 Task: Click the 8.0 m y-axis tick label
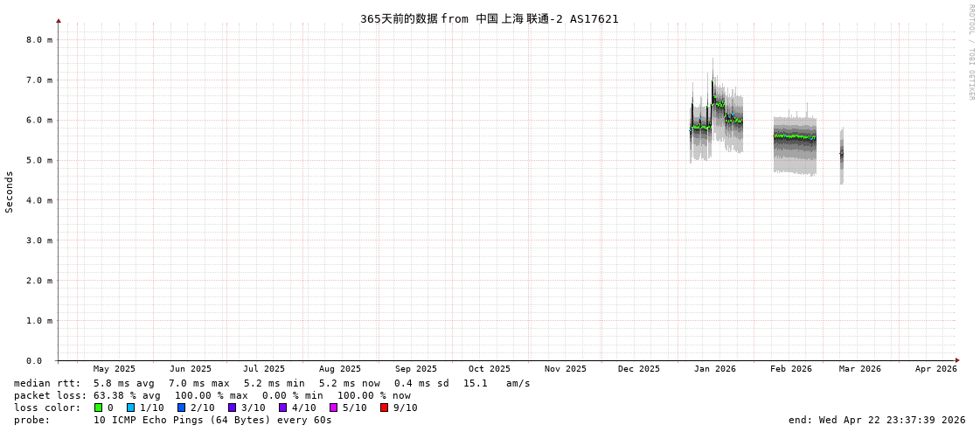click(x=38, y=40)
